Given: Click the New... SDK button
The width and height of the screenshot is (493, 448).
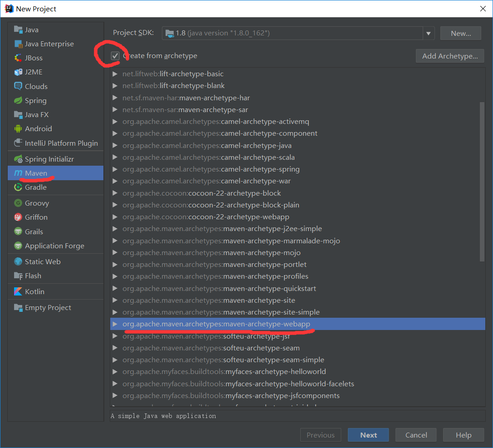Looking at the screenshot, I should tap(461, 33).
